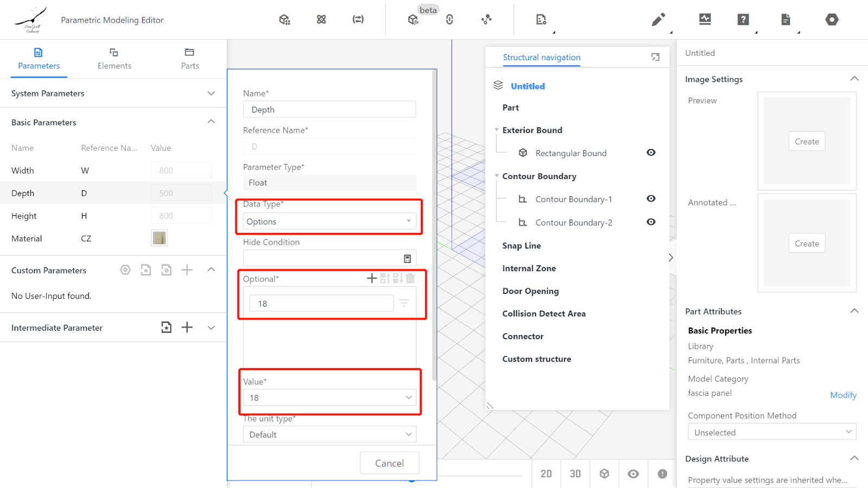Click the document gear icon in Custom Parameters

click(x=167, y=270)
